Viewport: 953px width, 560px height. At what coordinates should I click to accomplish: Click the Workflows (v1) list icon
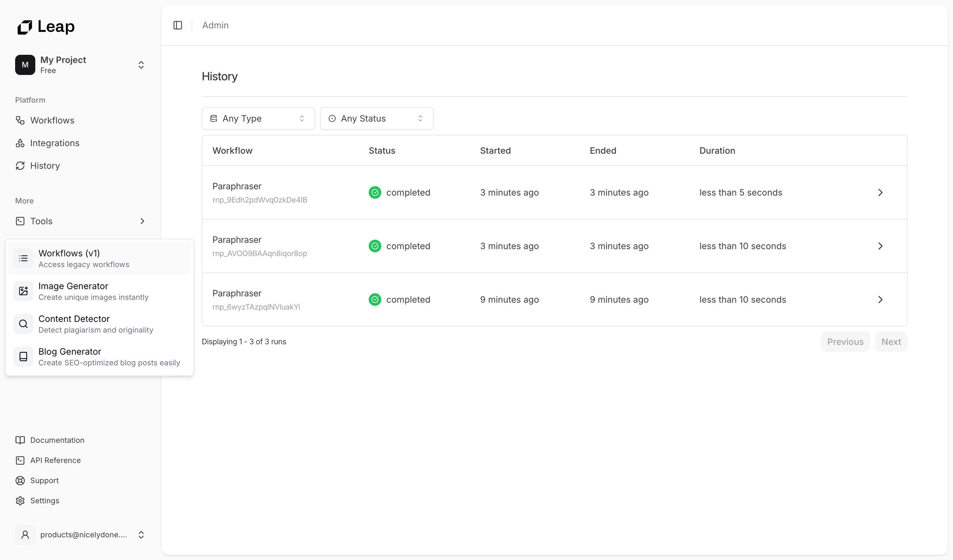pyautogui.click(x=23, y=258)
